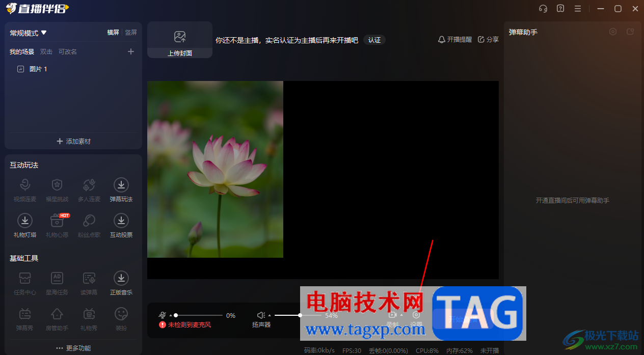Open the help question-mark icon
This screenshot has width=644, height=355.
[x=560, y=9]
